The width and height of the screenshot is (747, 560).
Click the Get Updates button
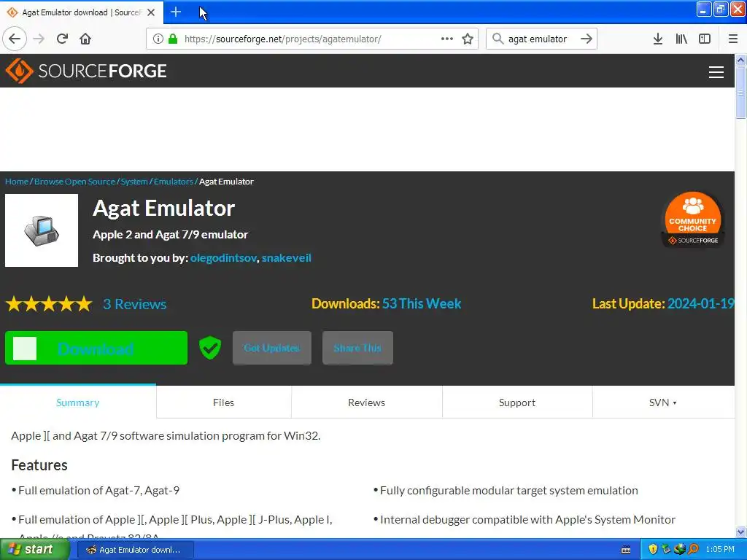[x=272, y=348]
